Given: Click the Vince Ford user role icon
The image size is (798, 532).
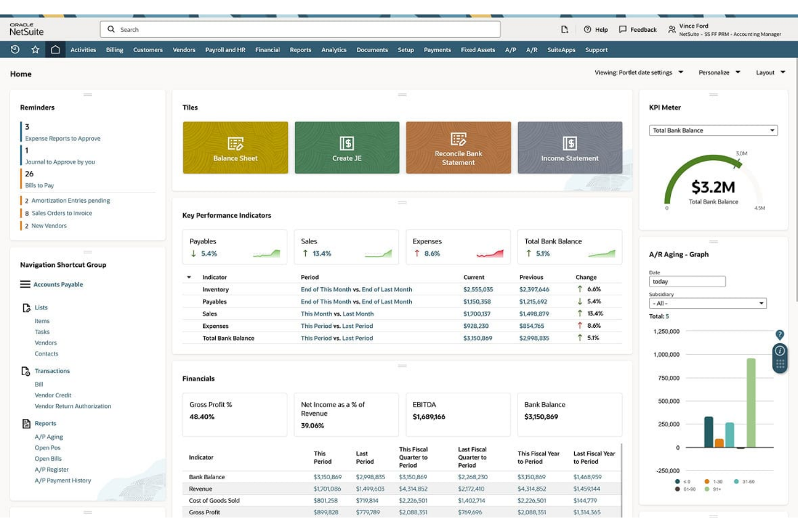Looking at the screenshot, I should [672, 30].
